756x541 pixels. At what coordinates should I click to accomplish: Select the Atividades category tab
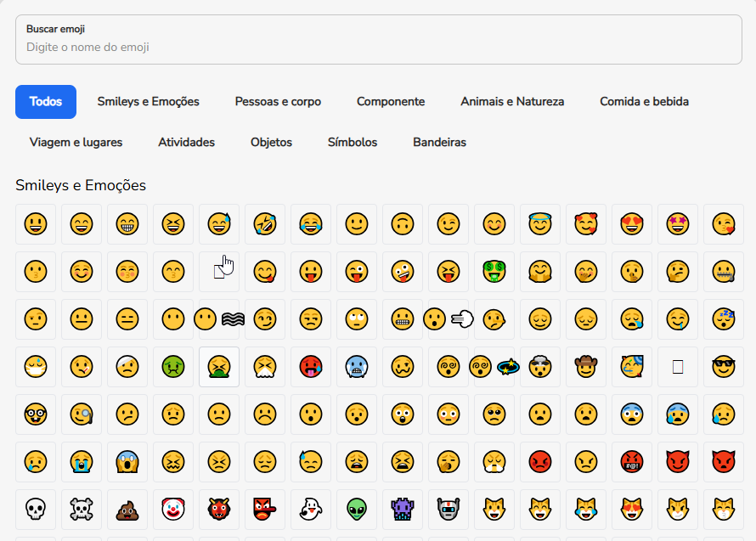(x=187, y=142)
